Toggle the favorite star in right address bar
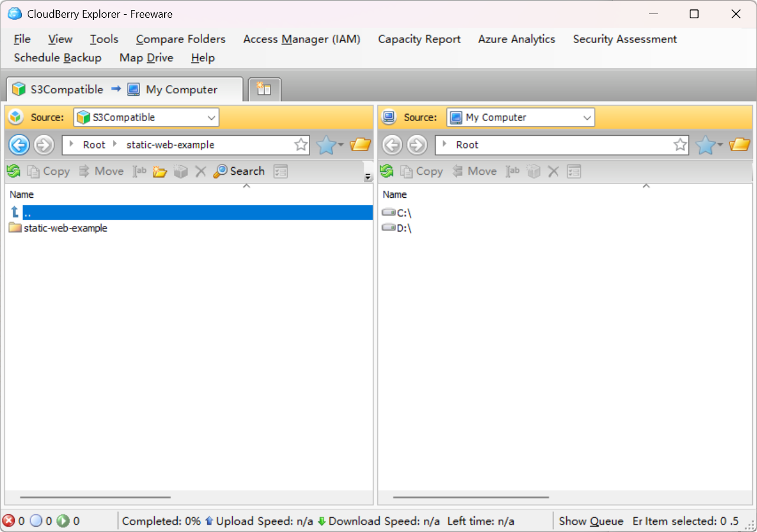The width and height of the screenshot is (757, 532). (x=680, y=145)
